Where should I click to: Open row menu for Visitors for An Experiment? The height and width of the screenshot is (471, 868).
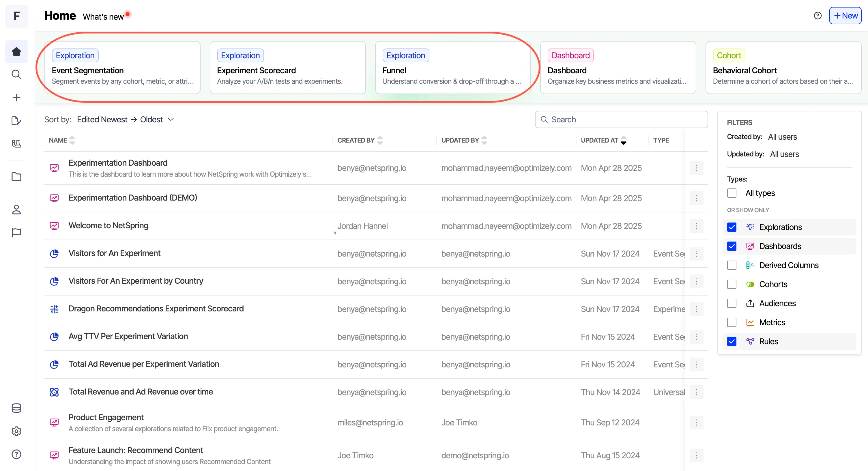click(x=697, y=253)
